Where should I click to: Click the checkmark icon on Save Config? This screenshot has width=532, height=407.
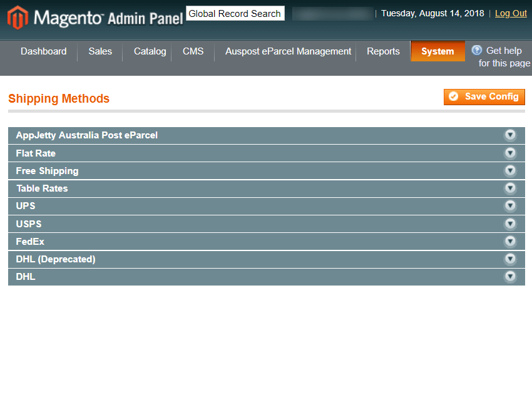(453, 96)
